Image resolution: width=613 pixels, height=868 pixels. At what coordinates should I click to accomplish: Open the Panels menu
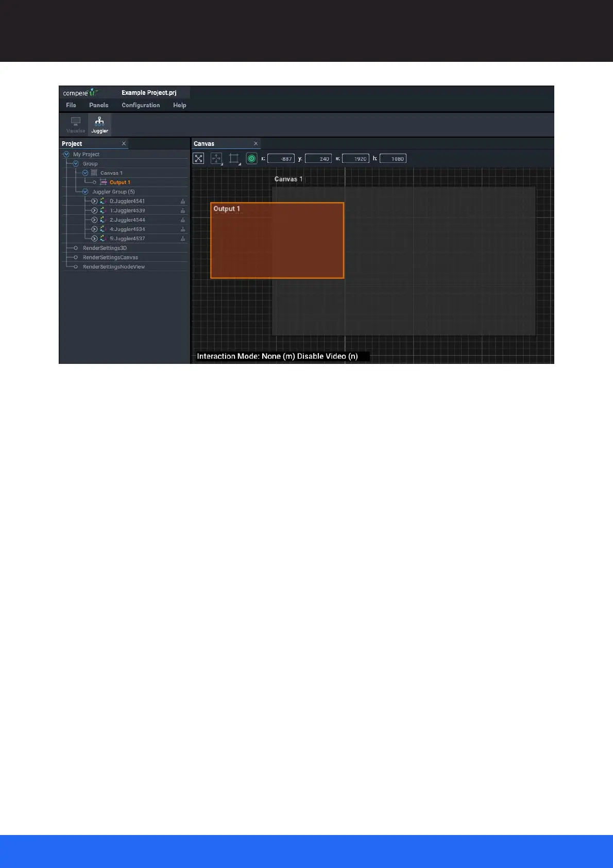click(99, 105)
